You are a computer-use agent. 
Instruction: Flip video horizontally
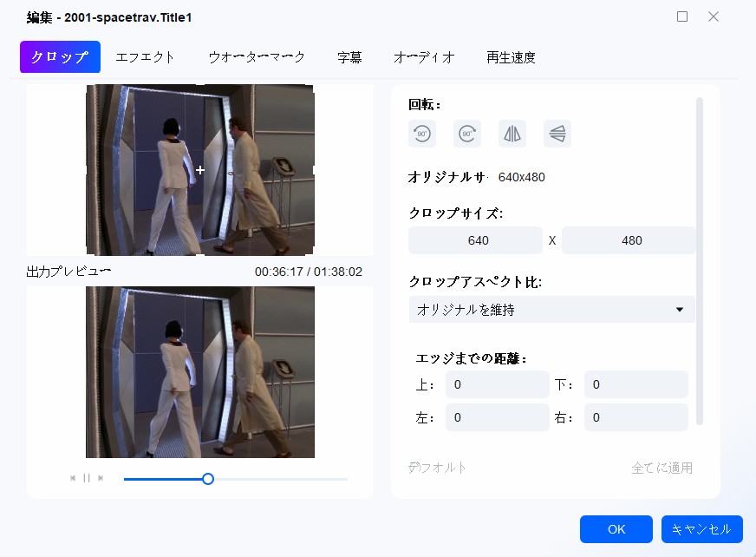click(512, 134)
